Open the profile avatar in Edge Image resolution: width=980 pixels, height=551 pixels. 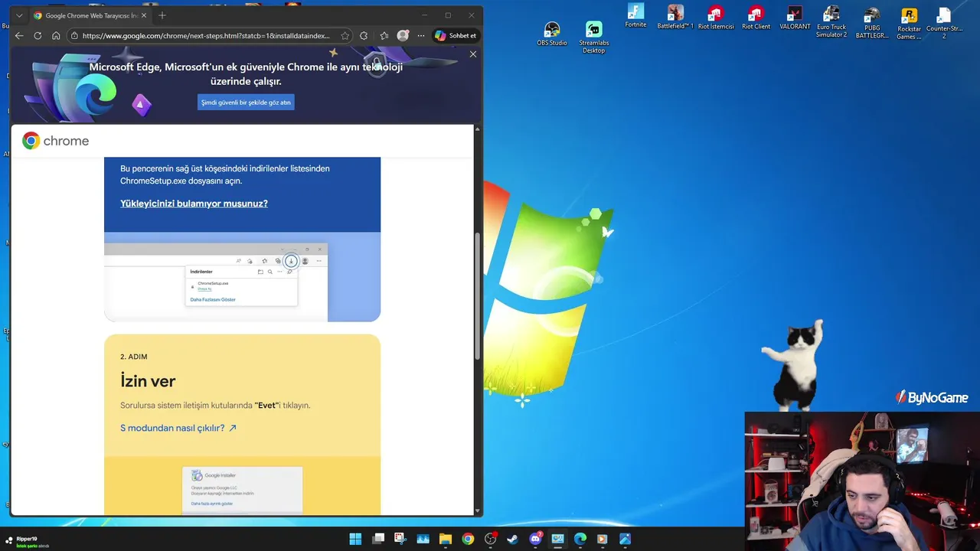click(403, 35)
